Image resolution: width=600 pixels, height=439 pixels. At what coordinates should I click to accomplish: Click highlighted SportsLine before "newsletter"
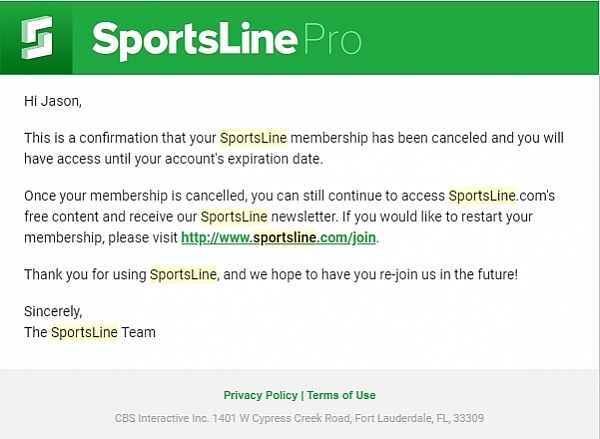[234, 217]
